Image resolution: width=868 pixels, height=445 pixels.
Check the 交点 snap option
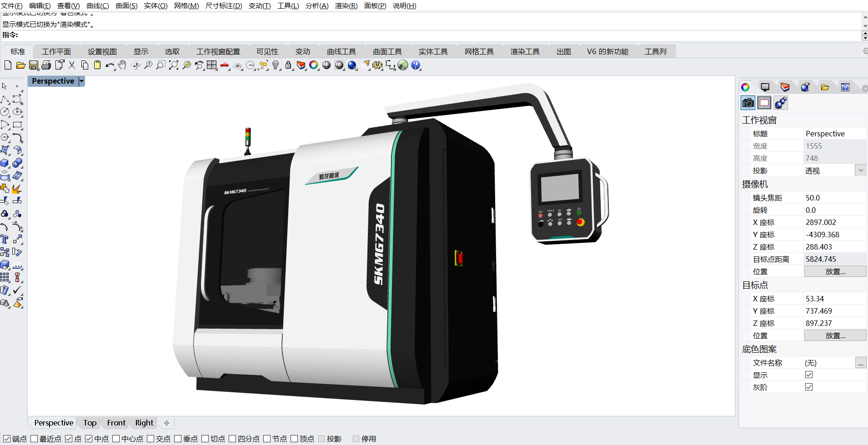pos(150,439)
